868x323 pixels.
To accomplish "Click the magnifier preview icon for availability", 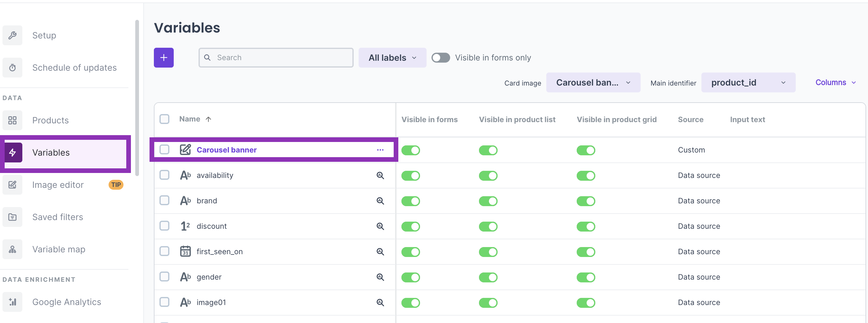I will pos(380,175).
